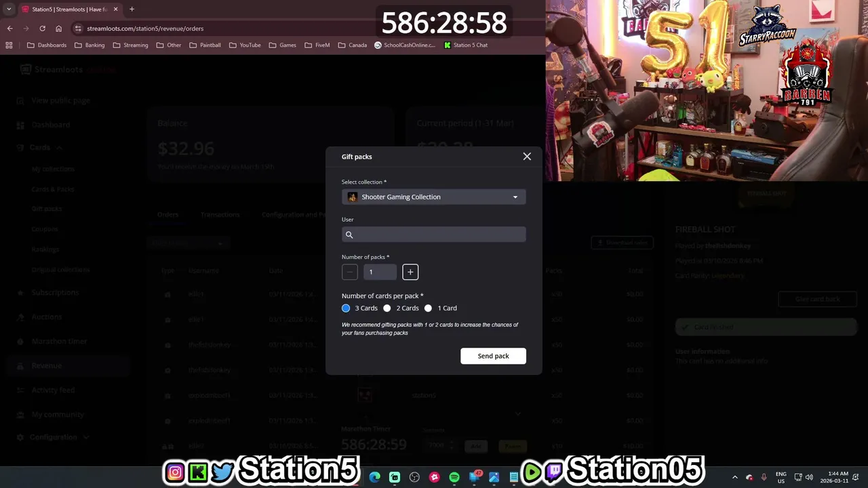Select the 1 Card radio option
The width and height of the screenshot is (868, 488).
point(428,308)
